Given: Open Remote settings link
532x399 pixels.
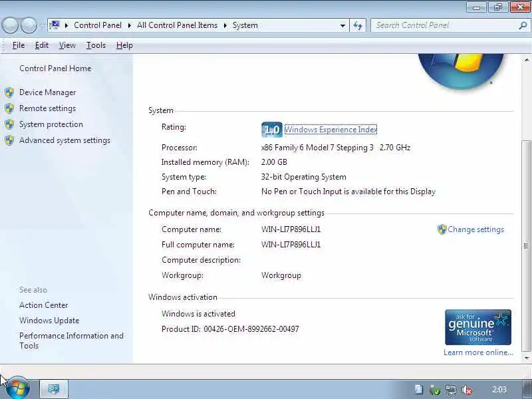Looking at the screenshot, I should tap(47, 108).
